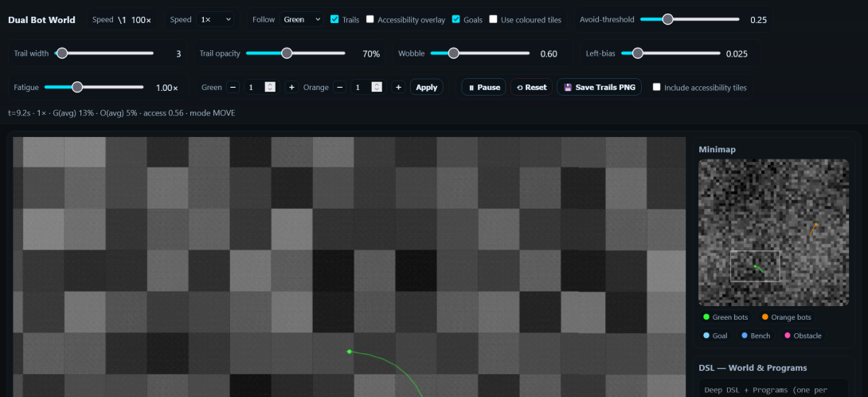Uncheck the Goals checkbox

pos(456,19)
